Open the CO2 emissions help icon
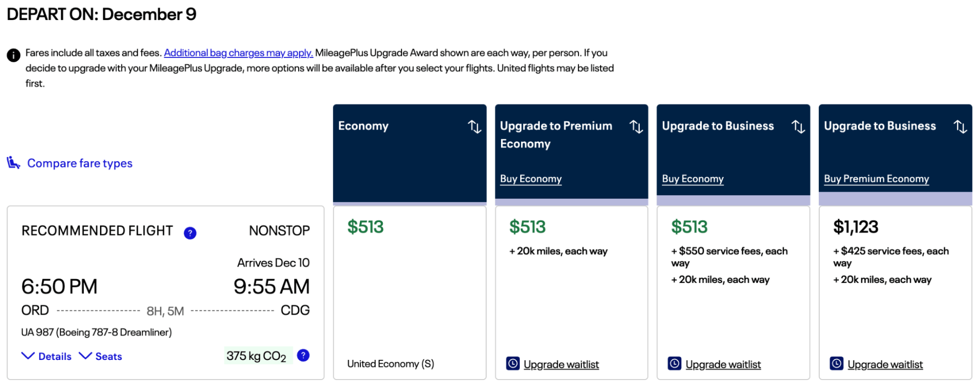 point(303,356)
